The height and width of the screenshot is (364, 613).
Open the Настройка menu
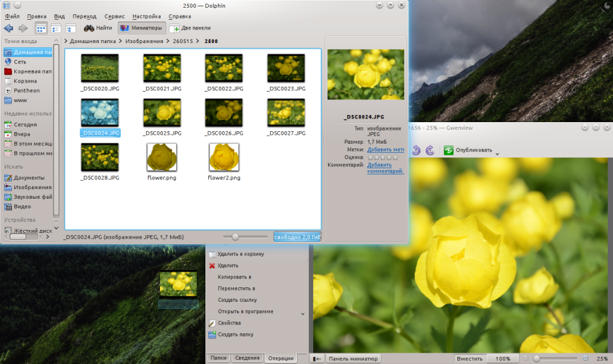pos(147,16)
